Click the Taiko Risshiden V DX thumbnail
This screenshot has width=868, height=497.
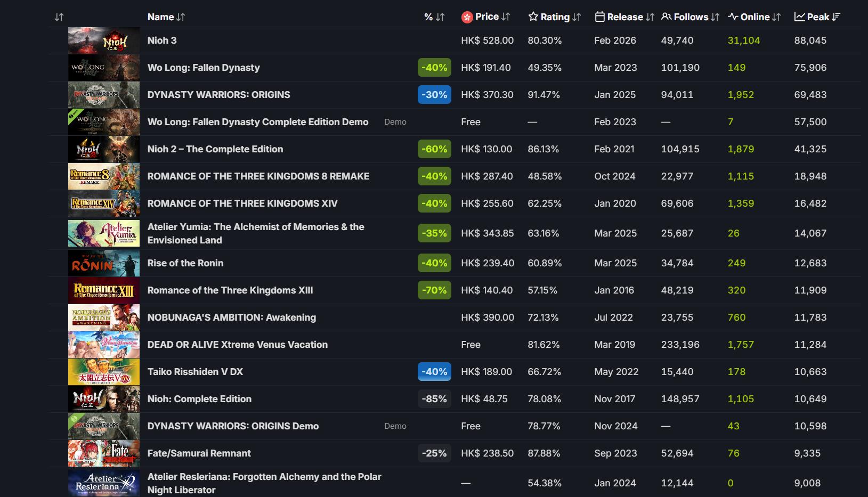click(104, 372)
